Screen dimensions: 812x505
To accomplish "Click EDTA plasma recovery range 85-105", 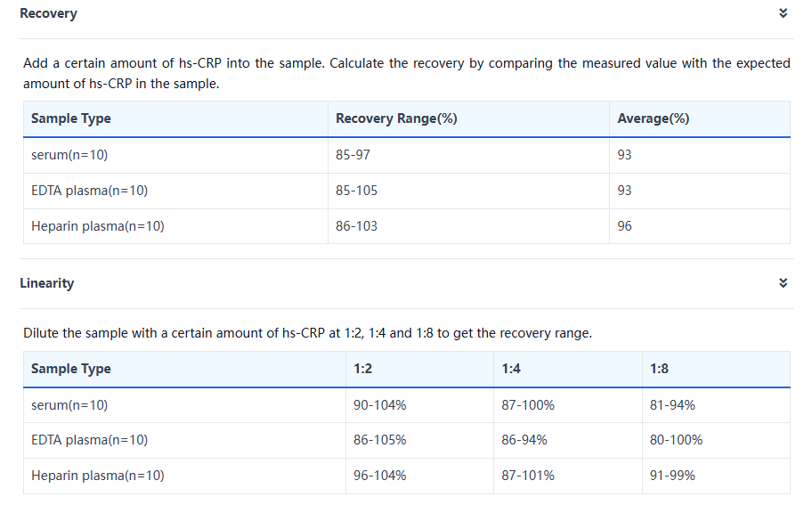I will [356, 191].
